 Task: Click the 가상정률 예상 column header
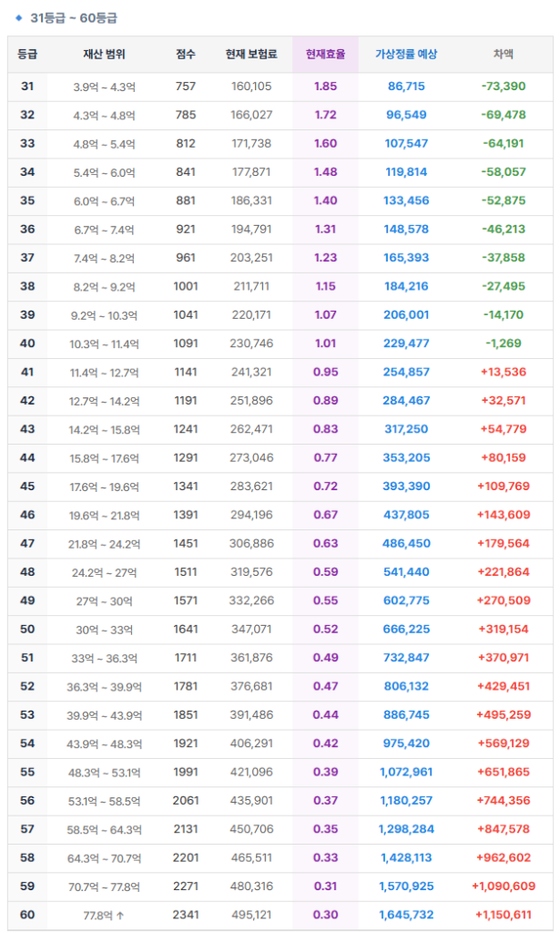click(406, 55)
